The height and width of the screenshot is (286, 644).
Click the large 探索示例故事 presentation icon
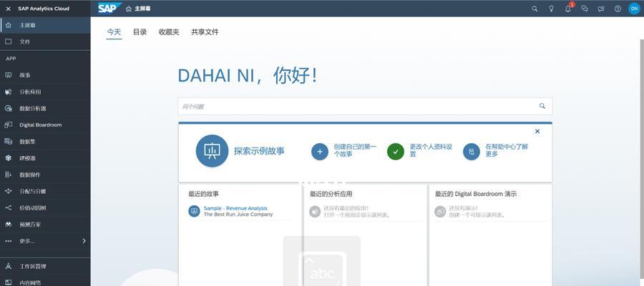coord(212,151)
